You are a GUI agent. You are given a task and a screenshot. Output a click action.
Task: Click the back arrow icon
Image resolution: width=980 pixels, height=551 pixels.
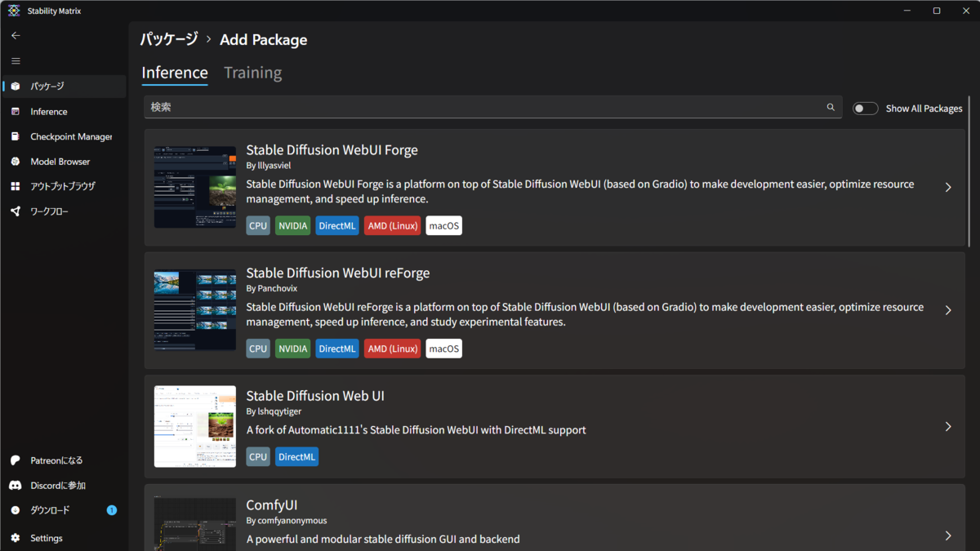[x=16, y=36]
